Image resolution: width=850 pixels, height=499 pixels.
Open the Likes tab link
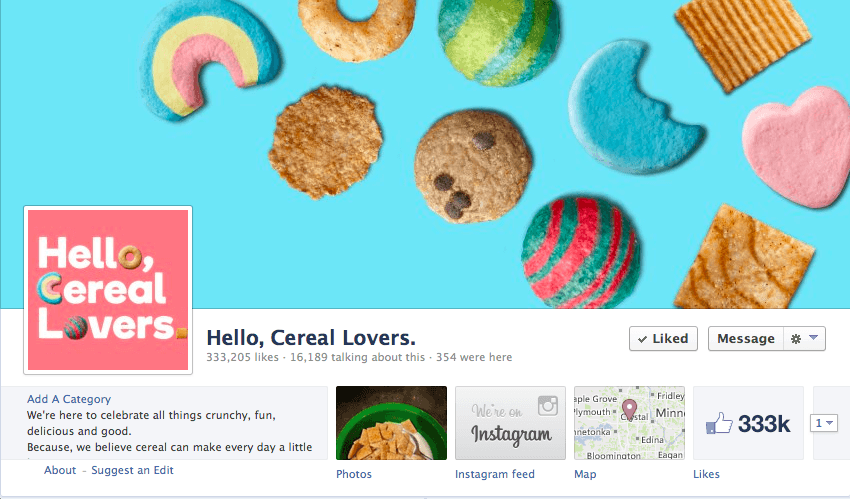pyautogui.click(x=706, y=474)
